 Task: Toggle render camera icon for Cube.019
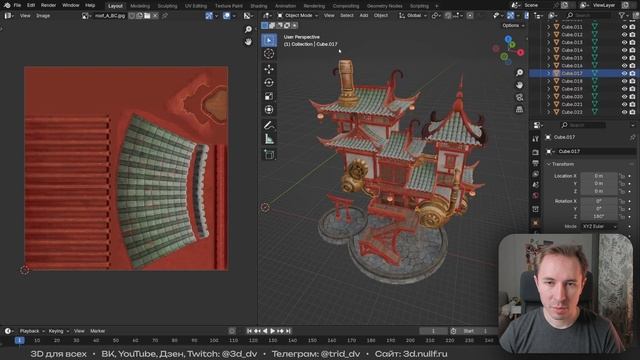632,89
